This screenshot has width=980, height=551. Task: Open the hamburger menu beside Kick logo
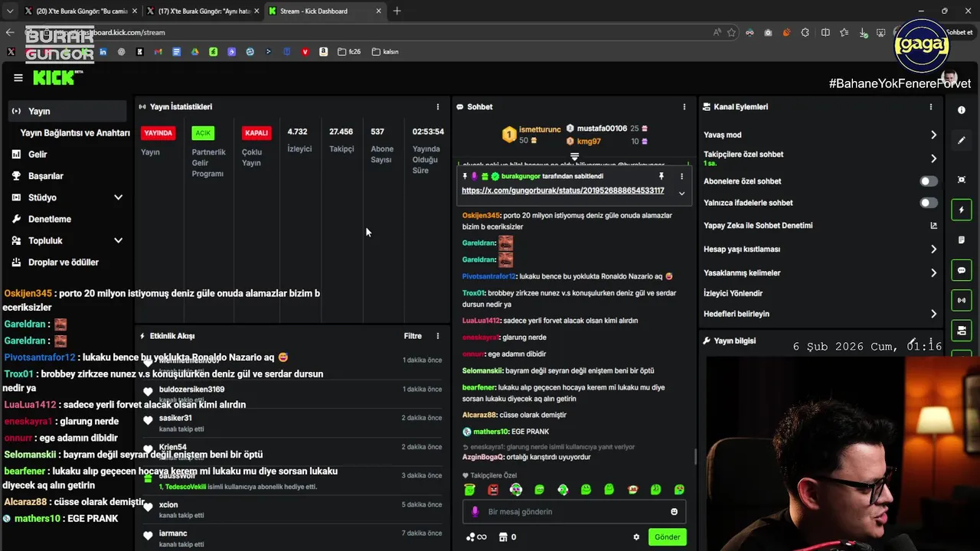tap(18, 77)
